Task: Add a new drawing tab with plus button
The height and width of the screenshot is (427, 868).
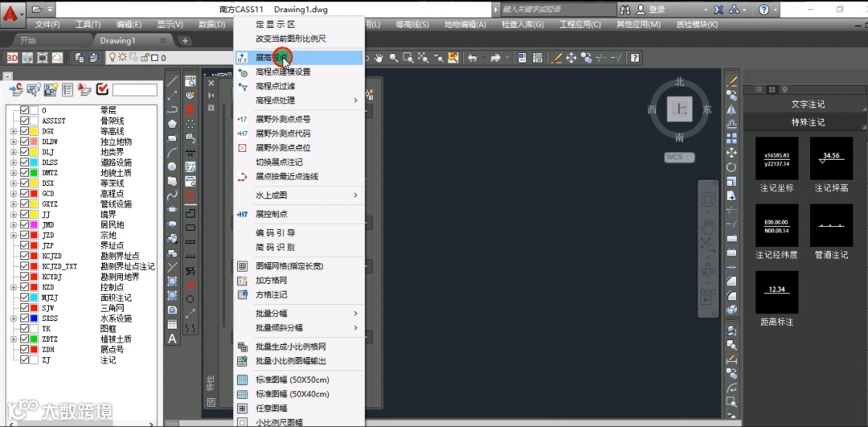Action: pyautogui.click(x=185, y=40)
